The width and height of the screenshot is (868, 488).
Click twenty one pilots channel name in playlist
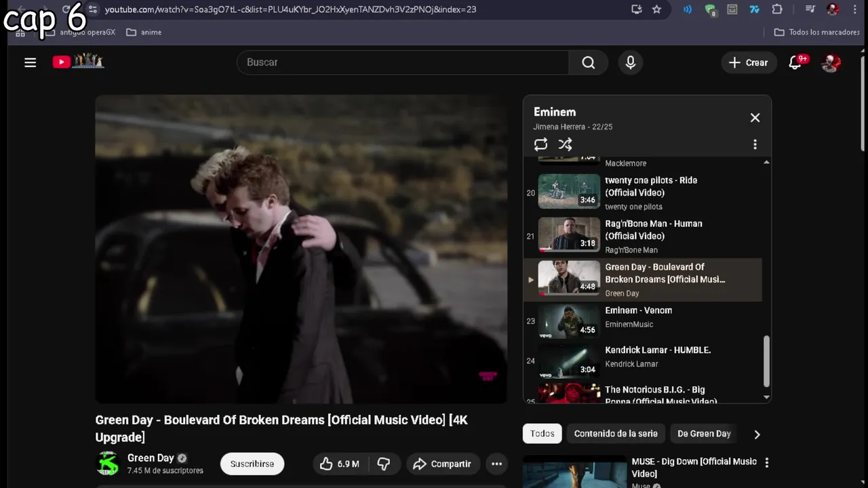(633, 207)
